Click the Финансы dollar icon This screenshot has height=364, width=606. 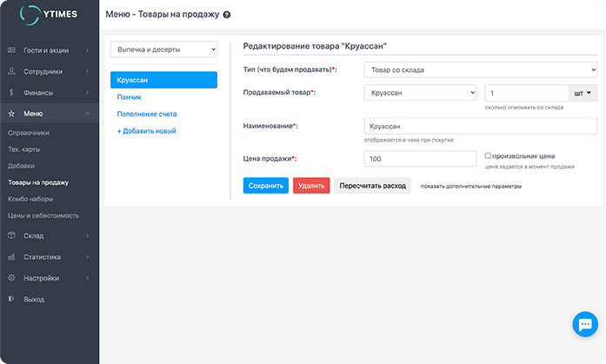[x=11, y=92]
